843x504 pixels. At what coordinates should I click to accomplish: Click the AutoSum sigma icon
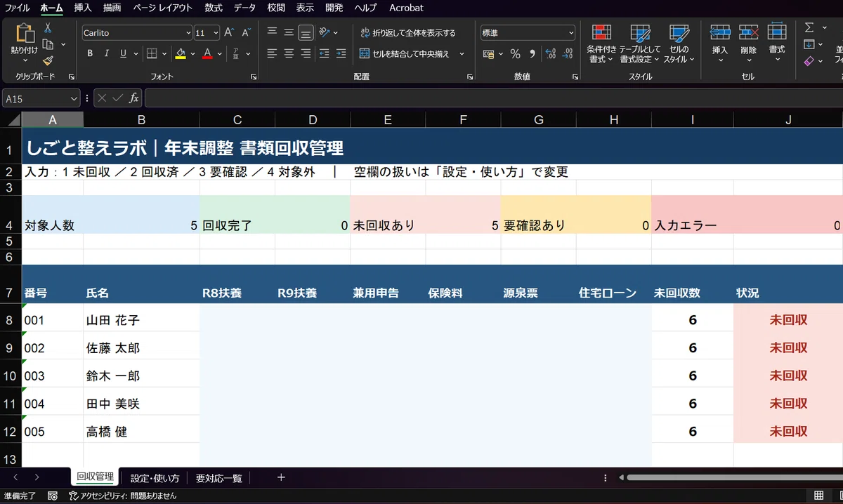click(x=809, y=27)
